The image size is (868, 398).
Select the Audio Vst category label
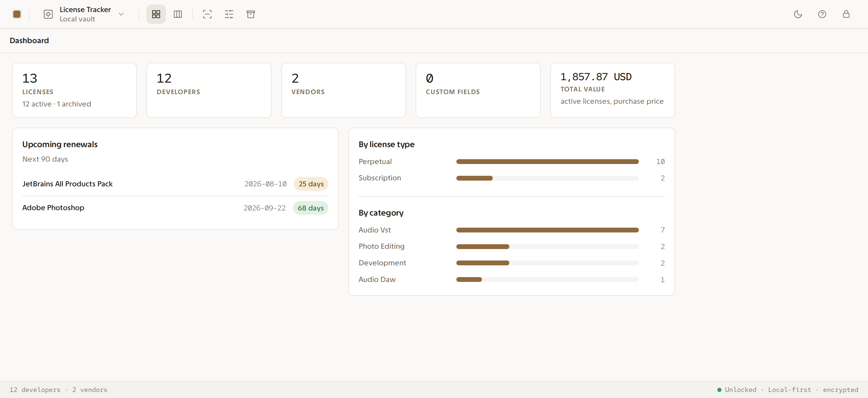click(375, 230)
